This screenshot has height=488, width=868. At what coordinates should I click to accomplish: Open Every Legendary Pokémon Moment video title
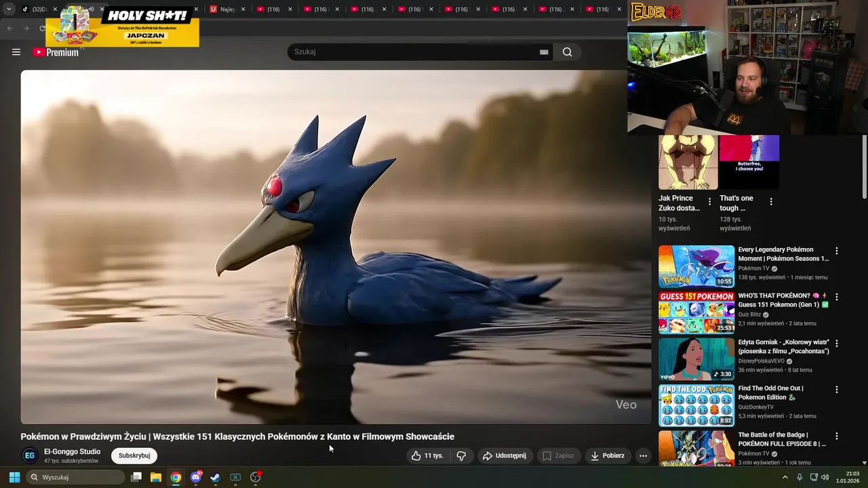tap(783, 254)
